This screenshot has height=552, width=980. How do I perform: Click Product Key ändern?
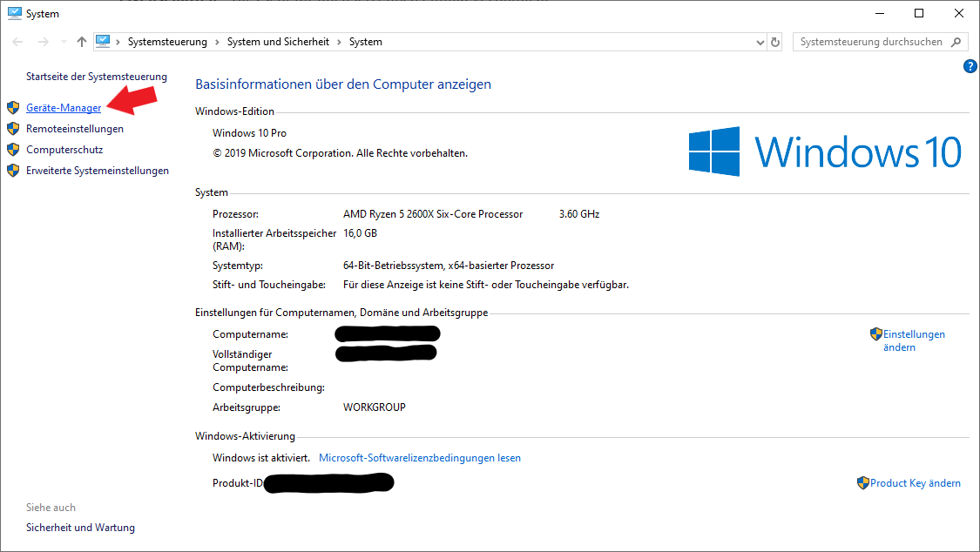tap(916, 482)
